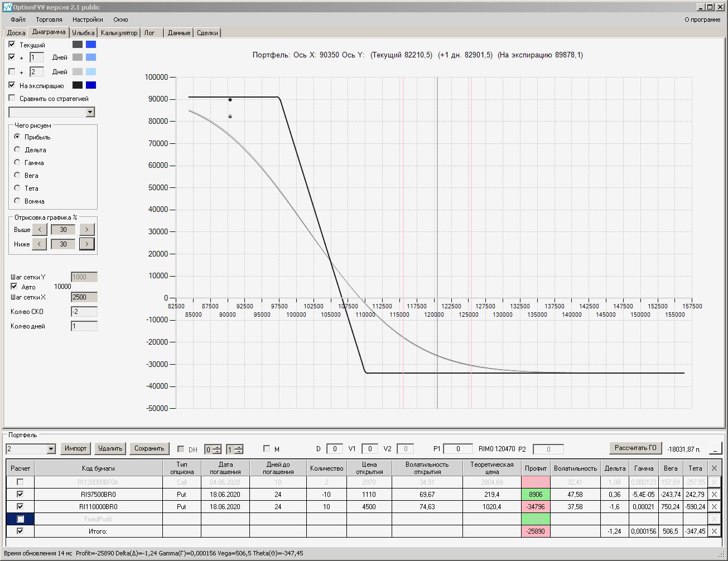
Task: Toggle the M checkbox in portfolio bar
Action: (x=267, y=448)
